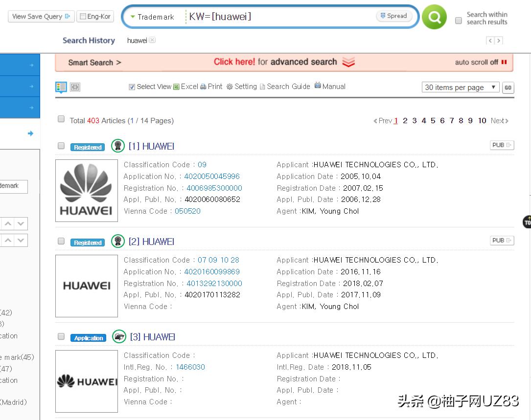The image size is (531, 420).
Task: Toggle the Select View checkbox
Action: point(132,87)
